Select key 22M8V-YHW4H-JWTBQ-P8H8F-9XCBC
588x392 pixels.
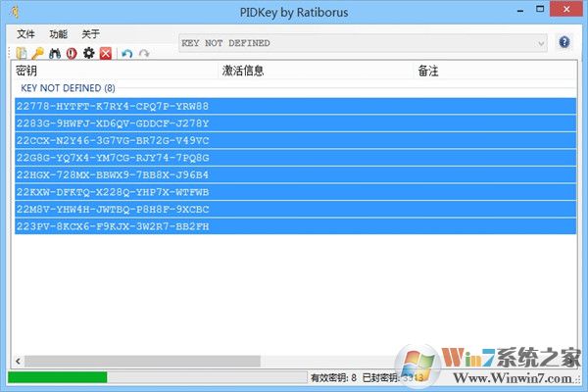click(x=296, y=210)
